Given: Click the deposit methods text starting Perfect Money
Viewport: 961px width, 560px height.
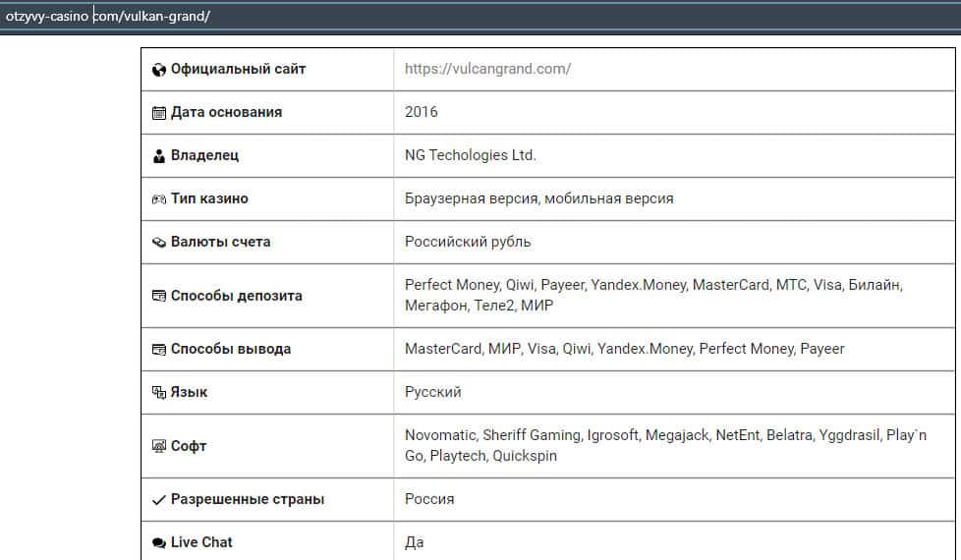Looking at the screenshot, I should click(653, 295).
